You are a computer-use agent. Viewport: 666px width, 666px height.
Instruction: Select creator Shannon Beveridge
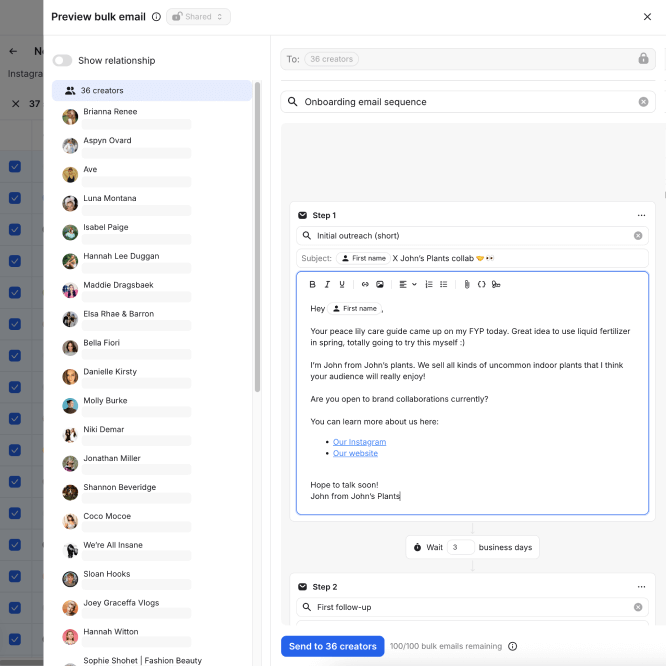click(152, 492)
